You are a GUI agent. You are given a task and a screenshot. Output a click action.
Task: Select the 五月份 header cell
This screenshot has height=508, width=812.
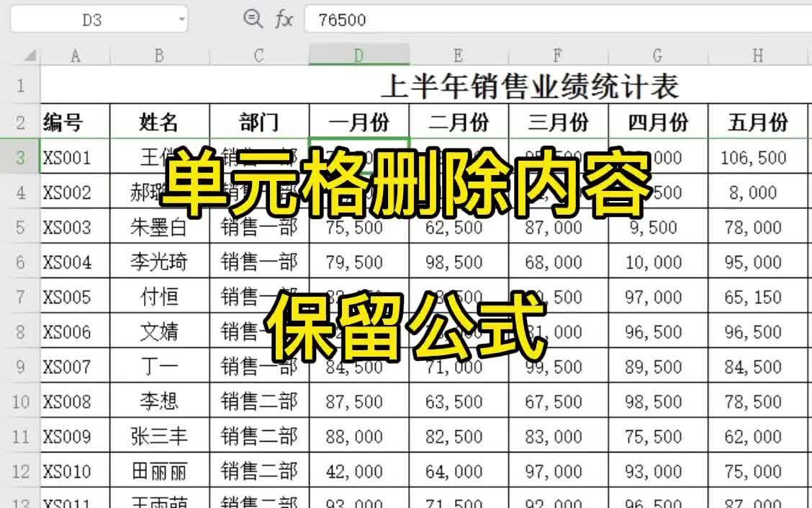click(756, 122)
